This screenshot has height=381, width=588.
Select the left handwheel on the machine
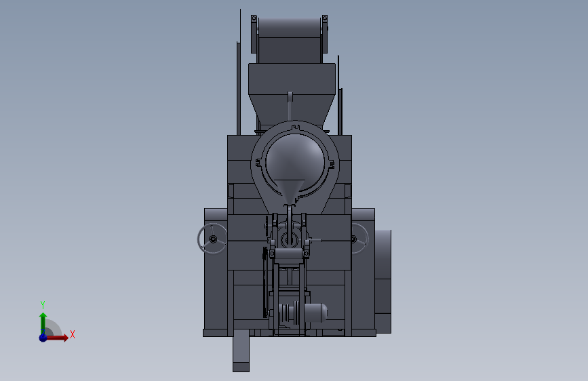point(212,239)
